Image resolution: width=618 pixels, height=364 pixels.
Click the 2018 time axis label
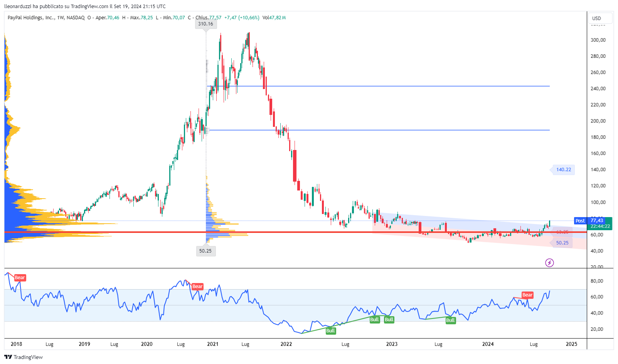pos(16,344)
